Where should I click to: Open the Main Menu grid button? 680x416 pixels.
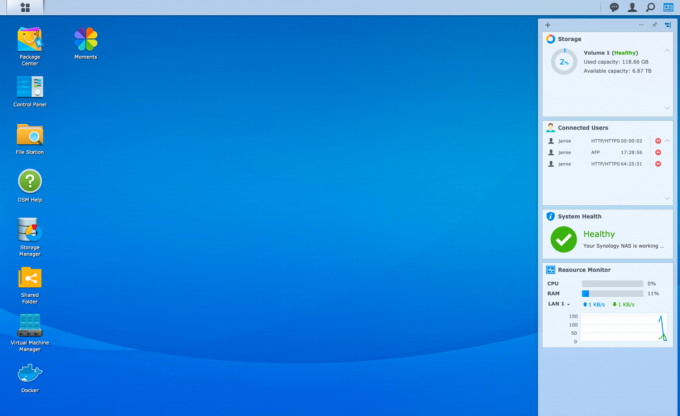pyautogui.click(x=25, y=7)
